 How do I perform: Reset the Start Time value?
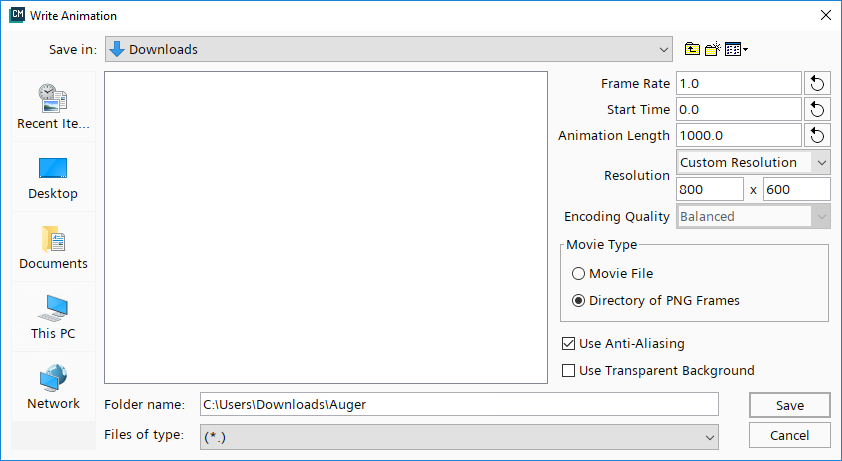817,109
